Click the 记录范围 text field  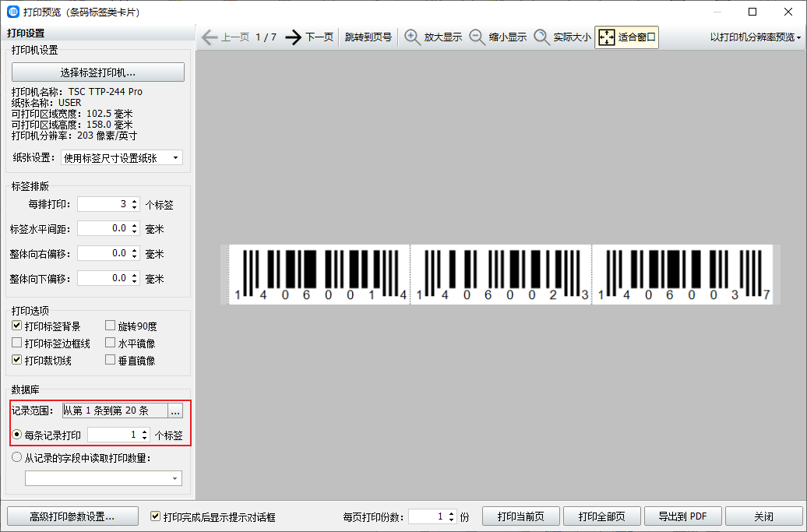click(115, 410)
